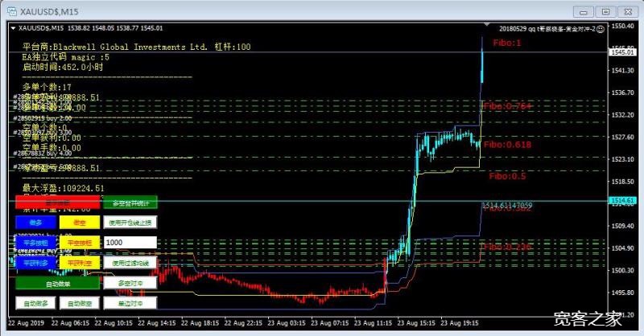The height and width of the screenshot is (336, 644).
Task: Minimize the XAUUSD$,M15 chart window
Action: [x=583, y=12]
